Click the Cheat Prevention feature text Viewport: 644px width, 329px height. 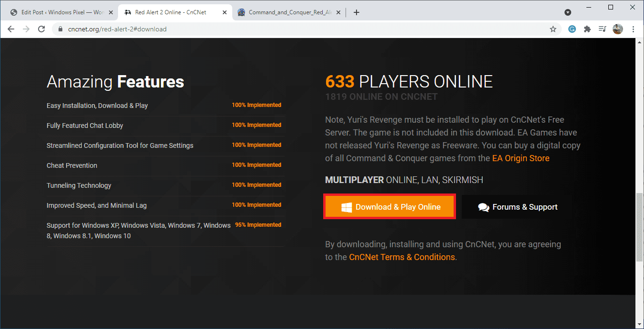[72, 165]
